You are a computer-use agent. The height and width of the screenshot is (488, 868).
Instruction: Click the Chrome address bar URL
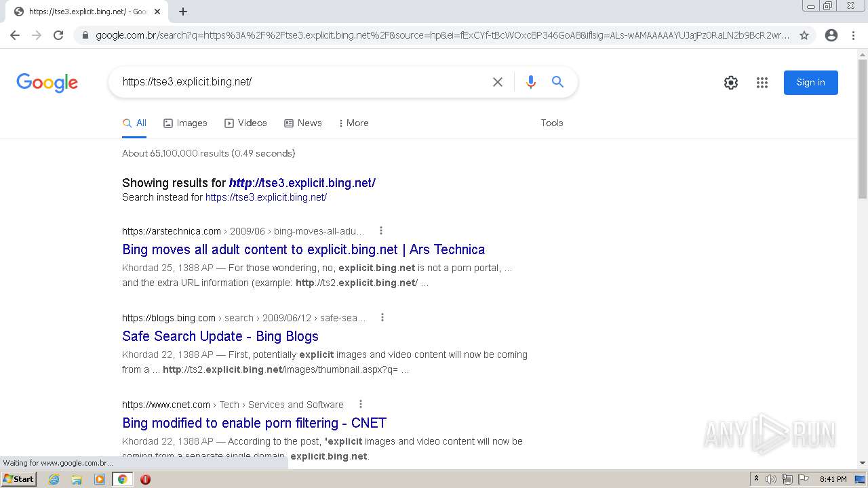pos(442,35)
